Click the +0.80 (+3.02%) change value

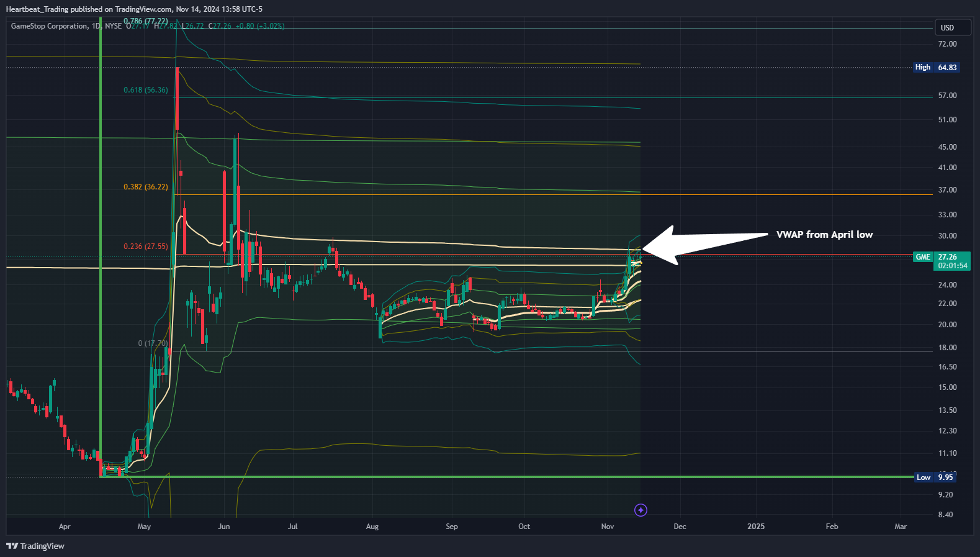(x=260, y=26)
